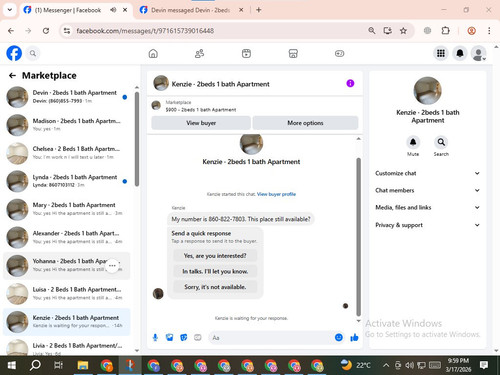Open the Reels video icon

(246, 53)
